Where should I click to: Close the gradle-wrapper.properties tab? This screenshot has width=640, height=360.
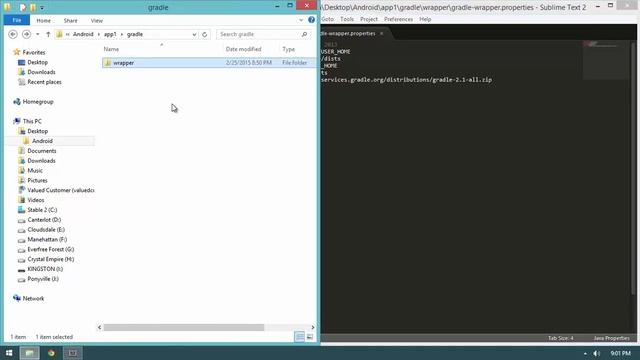(382, 33)
